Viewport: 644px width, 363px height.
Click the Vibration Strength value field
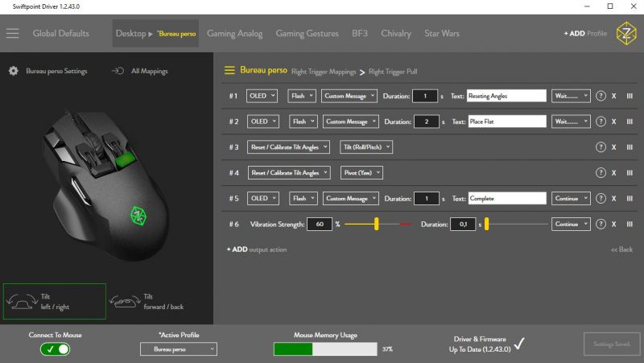tap(319, 224)
